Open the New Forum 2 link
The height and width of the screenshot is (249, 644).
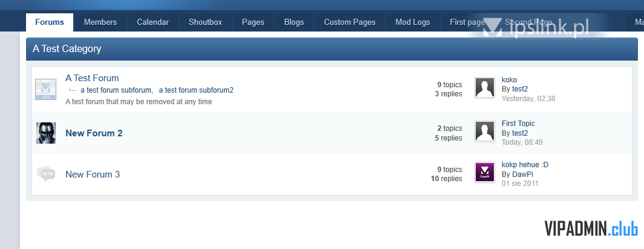click(94, 133)
